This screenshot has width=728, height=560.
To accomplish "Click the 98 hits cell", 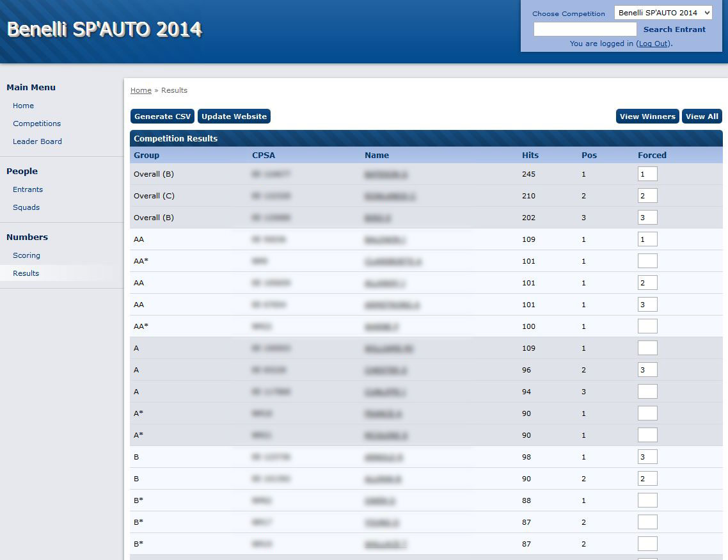I will [526, 457].
